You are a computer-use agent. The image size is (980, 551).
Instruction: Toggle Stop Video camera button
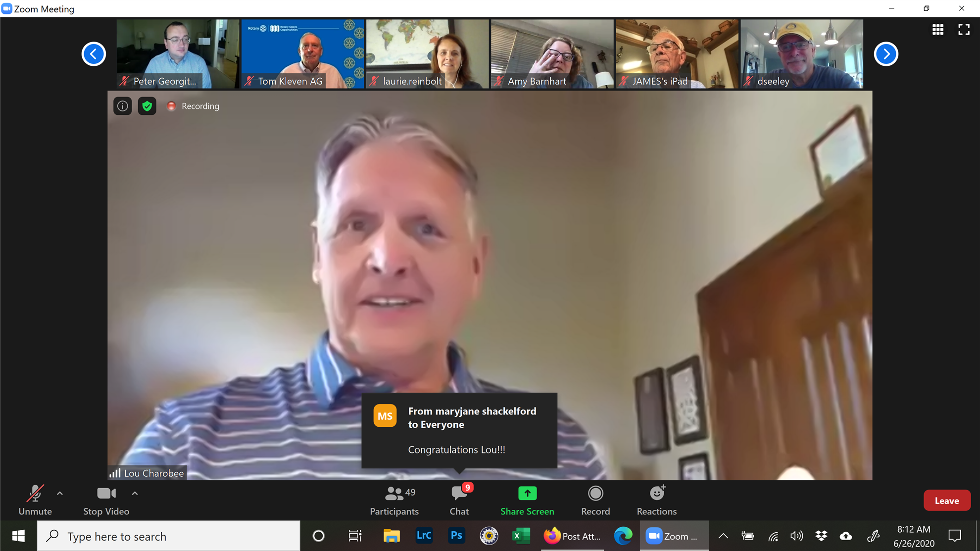(x=106, y=500)
